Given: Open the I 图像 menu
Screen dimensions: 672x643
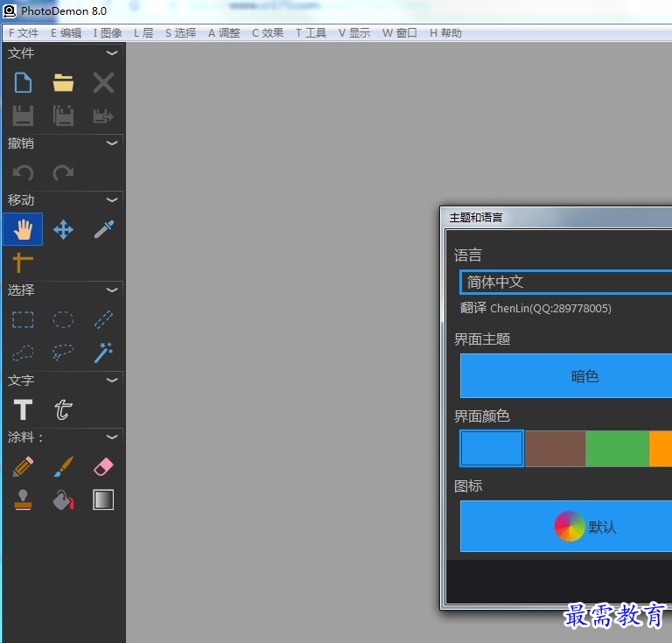Looking at the screenshot, I should point(108,33).
